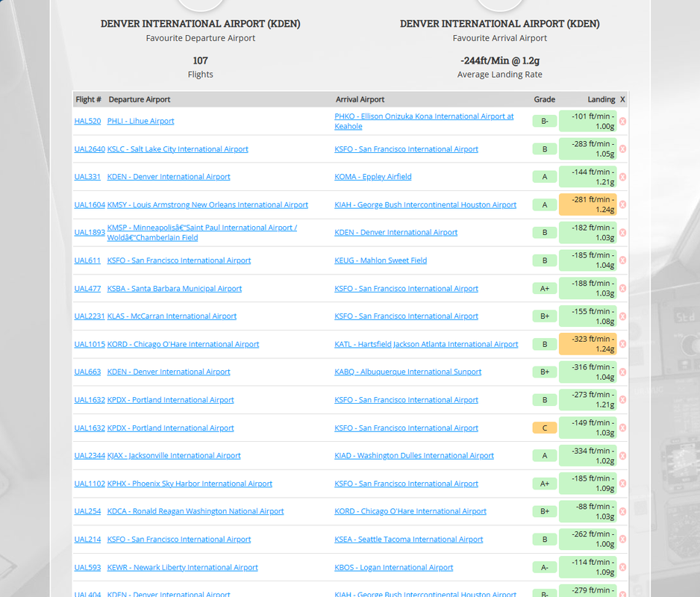
Task: Open KATL Hartsfield Jackson Atlanta airport link
Action: click(426, 344)
